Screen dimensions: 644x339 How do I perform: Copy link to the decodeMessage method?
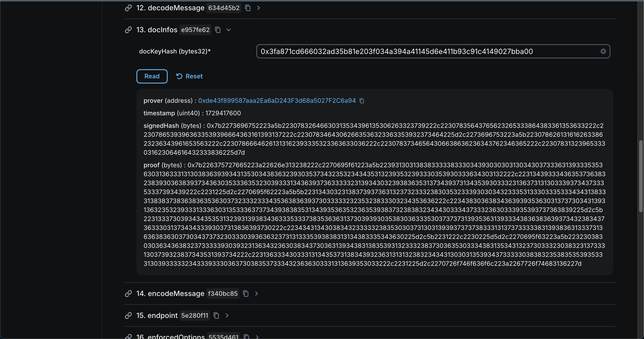point(128,8)
